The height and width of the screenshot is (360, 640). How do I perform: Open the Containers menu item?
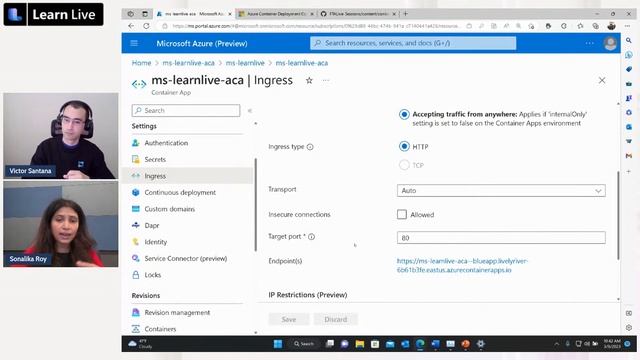pos(160,329)
